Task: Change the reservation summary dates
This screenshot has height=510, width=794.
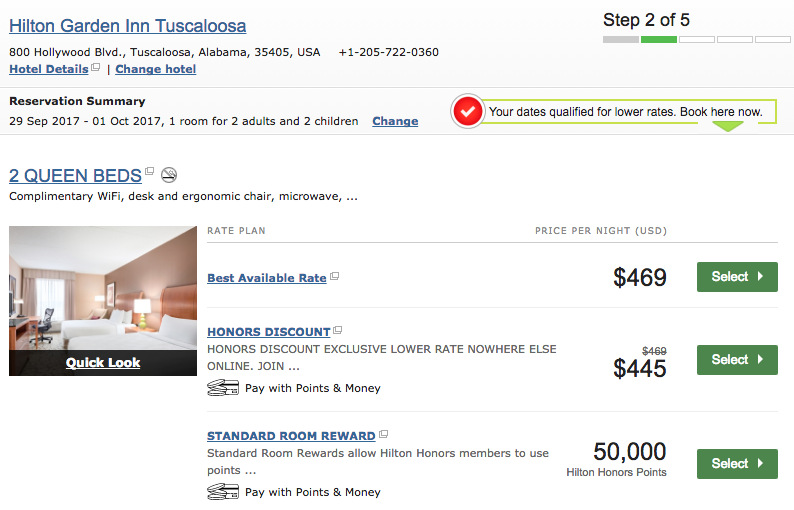Action: pos(395,121)
